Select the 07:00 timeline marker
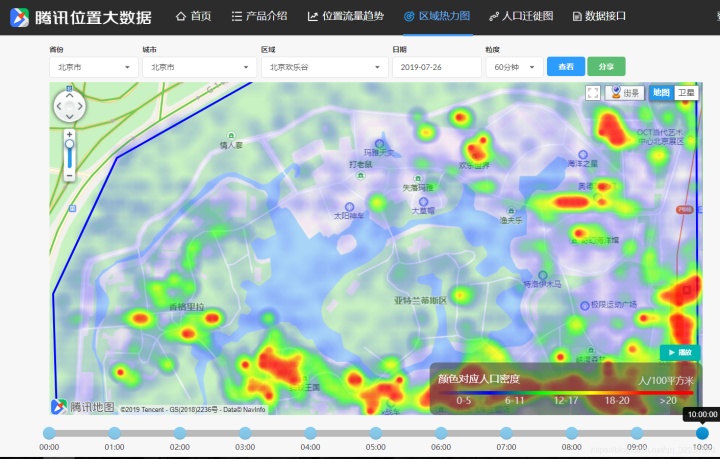720x459 pixels. (506, 433)
